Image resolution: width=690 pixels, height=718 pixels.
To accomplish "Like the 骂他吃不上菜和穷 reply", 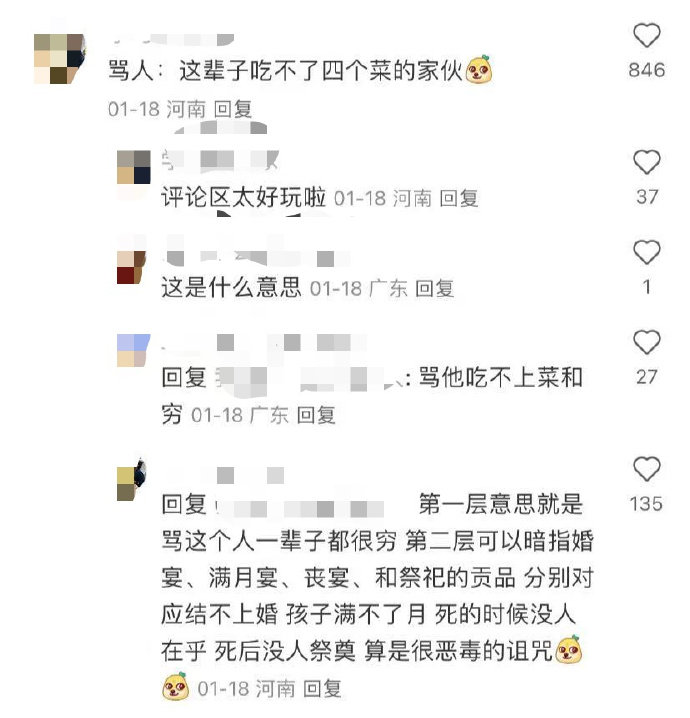I will 647,342.
